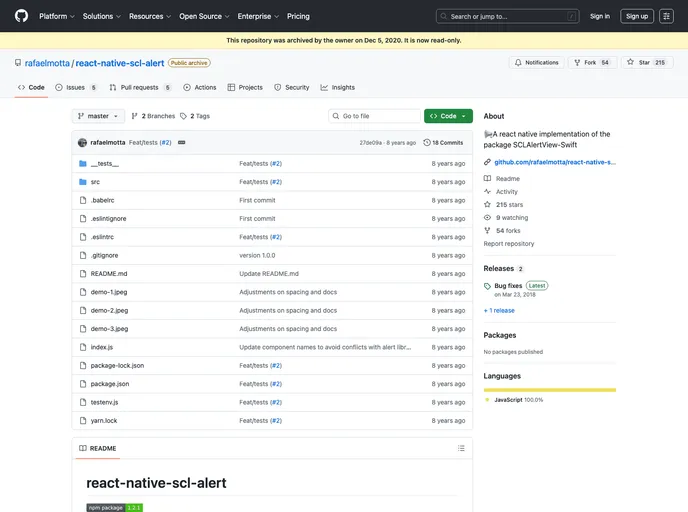The image size is (688, 512).
Task: Open the Issues tab
Action: coord(76,87)
